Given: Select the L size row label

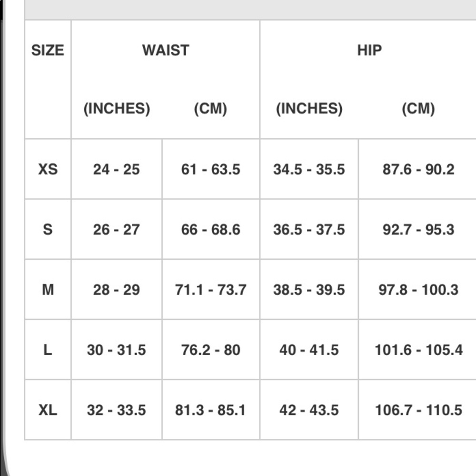Looking at the screenshot, I should point(48,350).
